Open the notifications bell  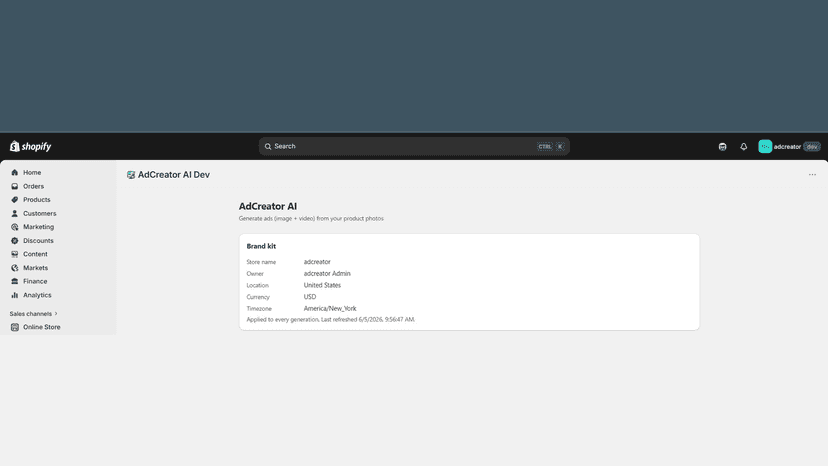pyautogui.click(x=744, y=146)
